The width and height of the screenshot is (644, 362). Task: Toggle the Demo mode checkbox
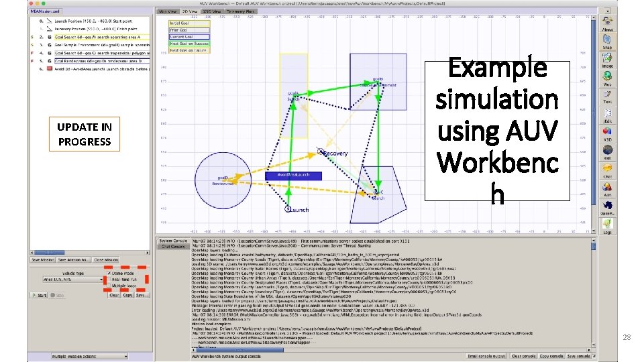[109, 273]
